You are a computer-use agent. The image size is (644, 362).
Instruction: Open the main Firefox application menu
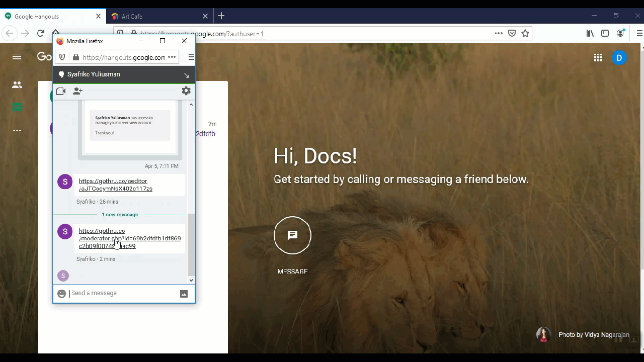(x=639, y=34)
